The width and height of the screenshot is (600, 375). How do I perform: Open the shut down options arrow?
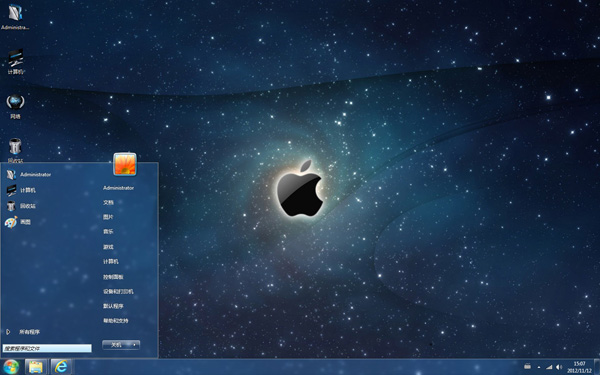click(x=135, y=345)
